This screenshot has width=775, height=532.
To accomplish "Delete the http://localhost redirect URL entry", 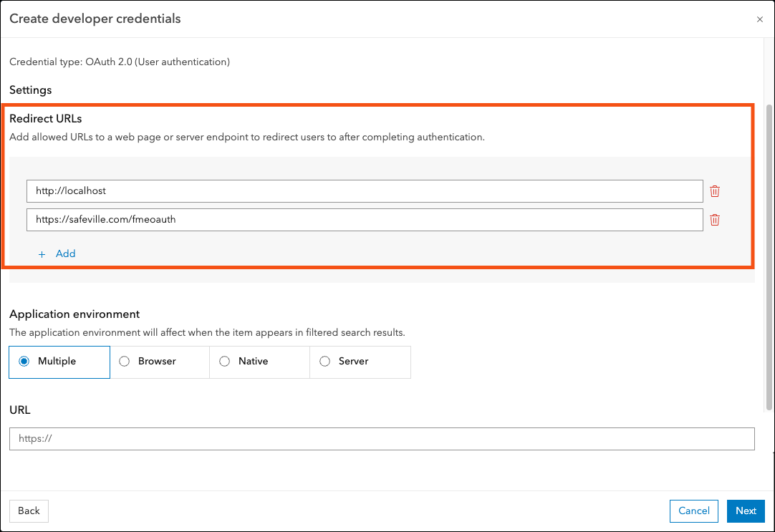I will pos(715,191).
